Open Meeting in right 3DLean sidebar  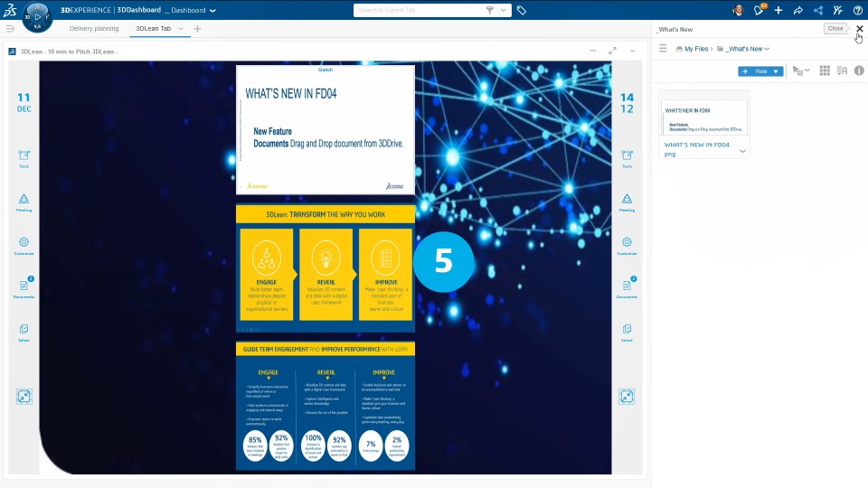627,202
